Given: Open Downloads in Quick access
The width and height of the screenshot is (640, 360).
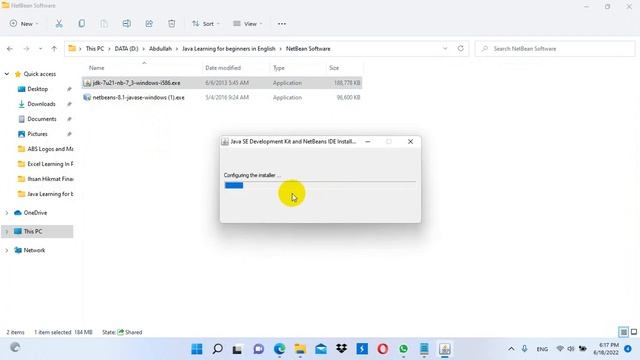Looking at the screenshot, I should pos(41,104).
